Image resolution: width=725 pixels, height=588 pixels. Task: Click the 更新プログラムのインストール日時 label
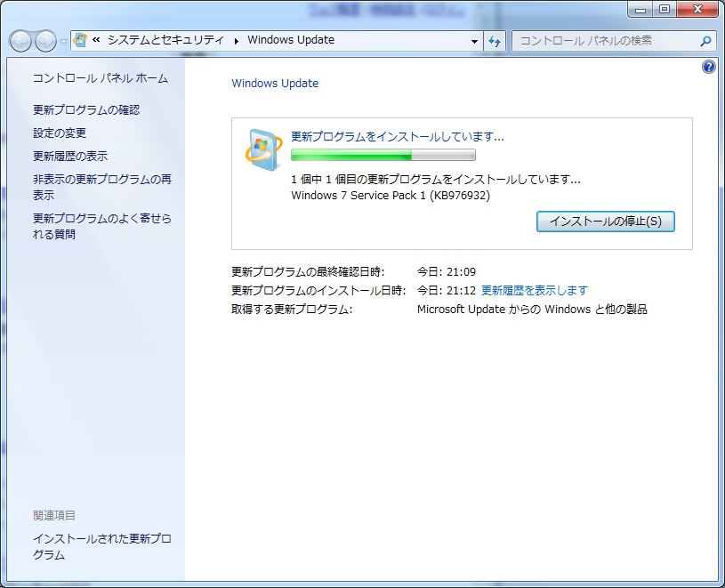pyautogui.click(x=318, y=290)
